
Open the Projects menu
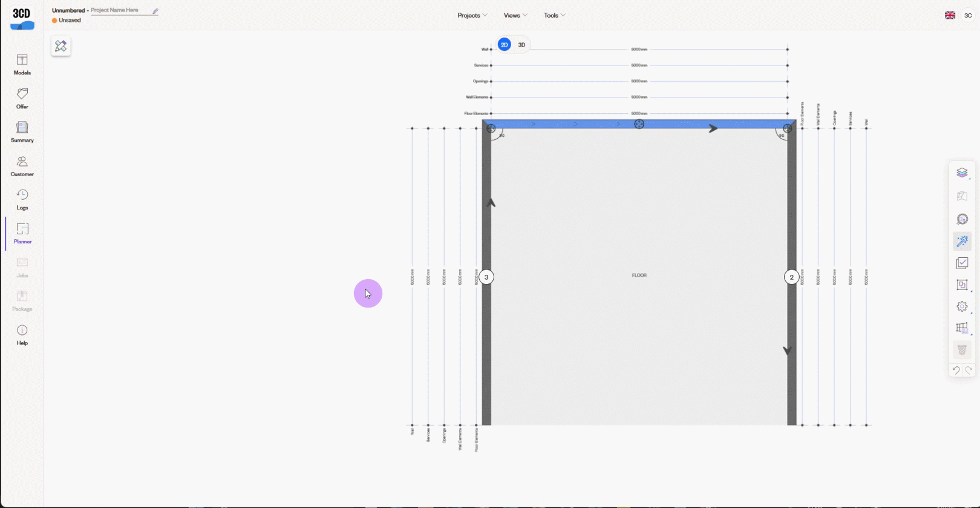click(x=472, y=15)
